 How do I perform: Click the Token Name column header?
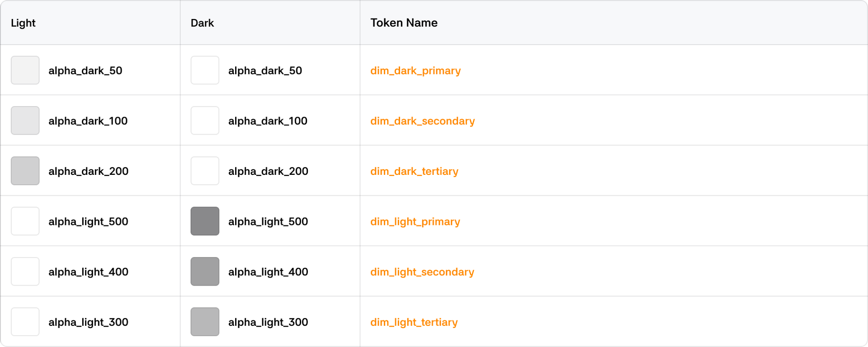pos(404,23)
